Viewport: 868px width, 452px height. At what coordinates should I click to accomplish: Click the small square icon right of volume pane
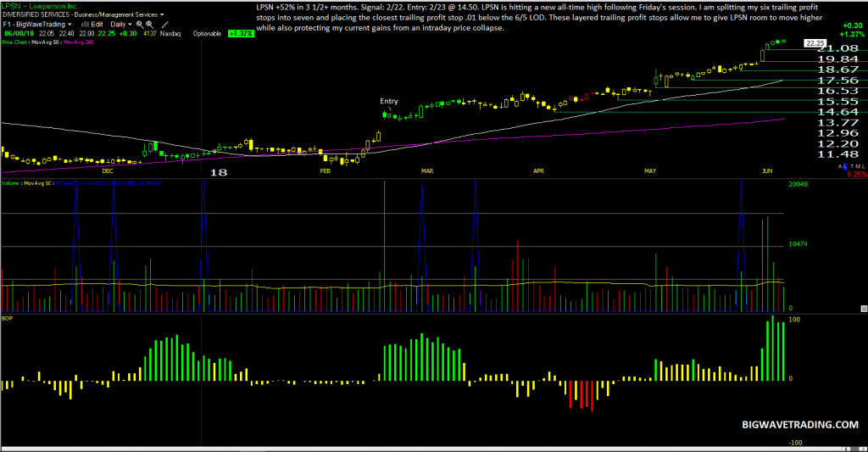click(864, 309)
